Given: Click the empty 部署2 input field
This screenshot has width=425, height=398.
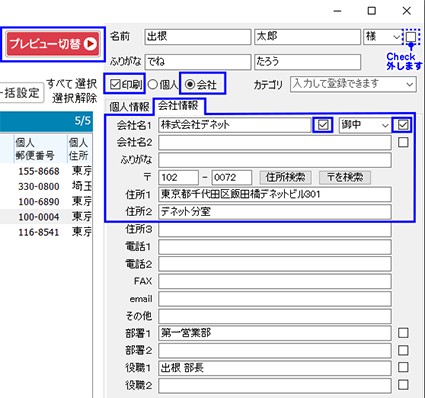Looking at the screenshot, I should click(275, 351).
